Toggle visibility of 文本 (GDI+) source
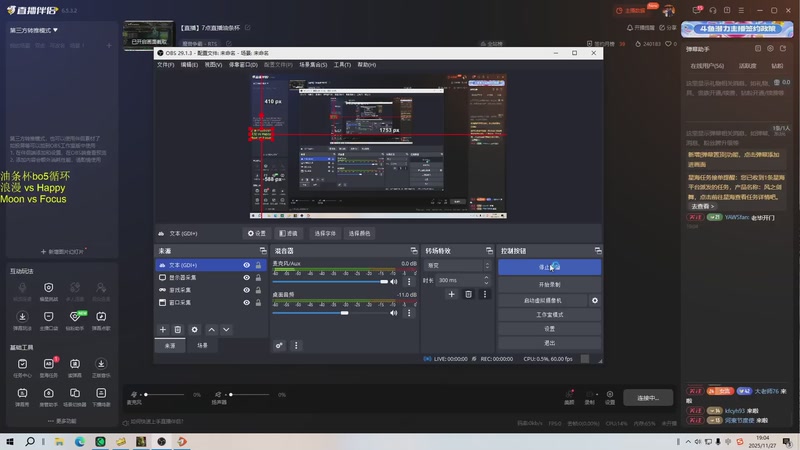 pyautogui.click(x=246, y=265)
